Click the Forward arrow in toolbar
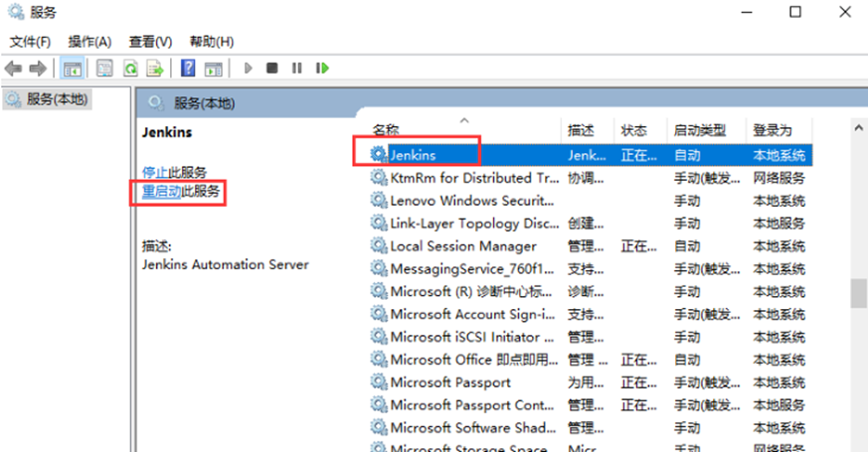 [x=38, y=69]
